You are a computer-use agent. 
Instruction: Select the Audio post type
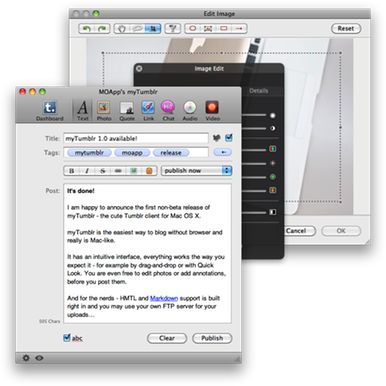(x=190, y=111)
